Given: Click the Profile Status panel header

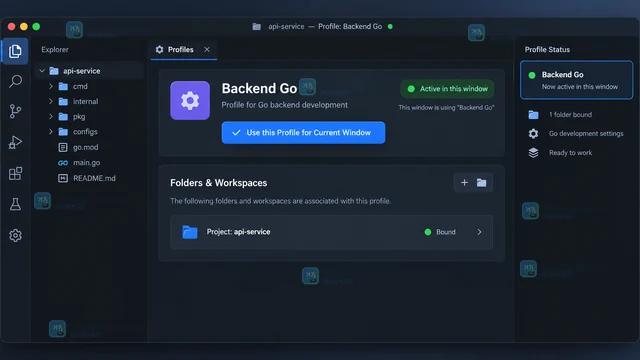Looking at the screenshot, I should point(547,49).
